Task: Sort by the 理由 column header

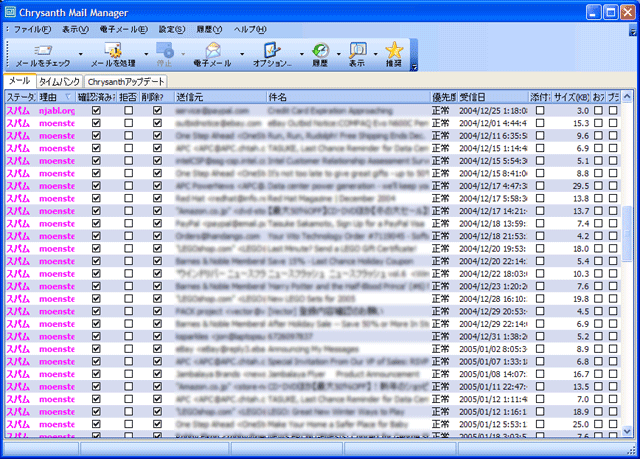Action: pos(56,97)
